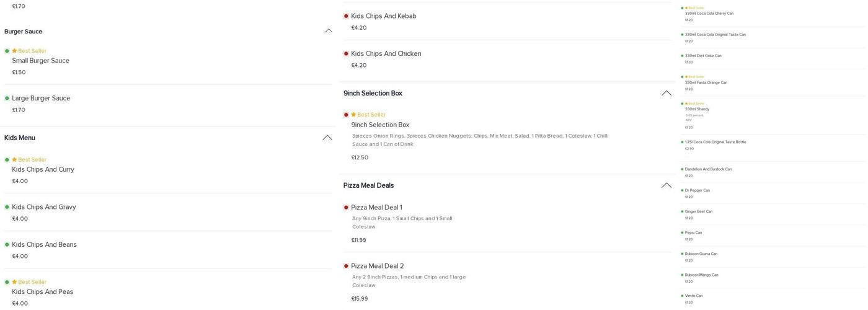
Task: Click the star icon above 9inch Selection Box item
Action: tap(353, 115)
